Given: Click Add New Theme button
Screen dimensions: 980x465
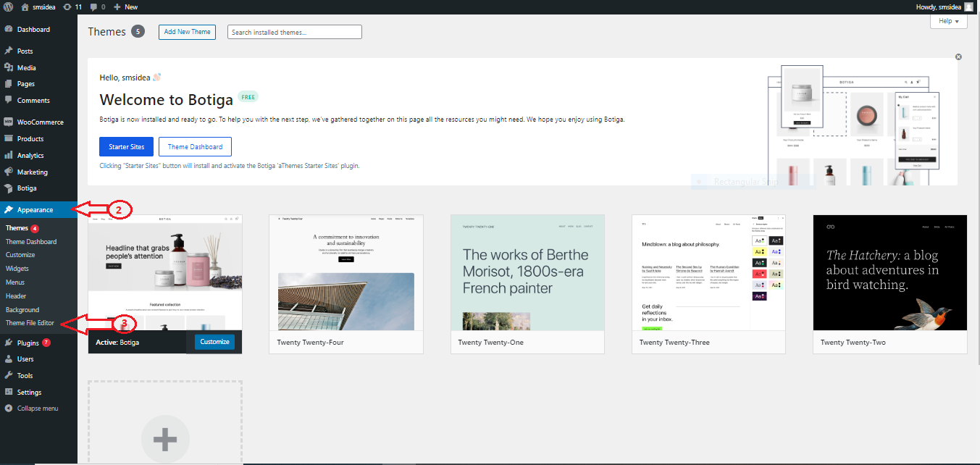Looking at the screenshot, I should pos(187,32).
